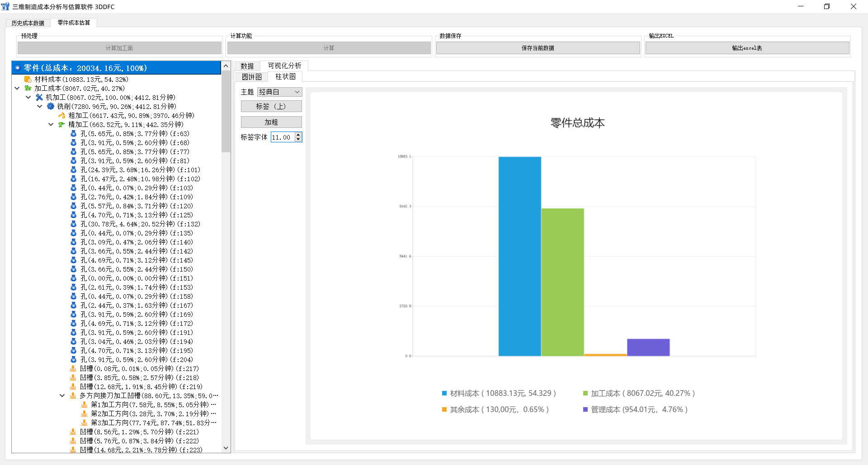Image resolution: width=868 pixels, height=465 pixels.
Task: Toggle the 加粗 bold button
Action: (x=271, y=122)
